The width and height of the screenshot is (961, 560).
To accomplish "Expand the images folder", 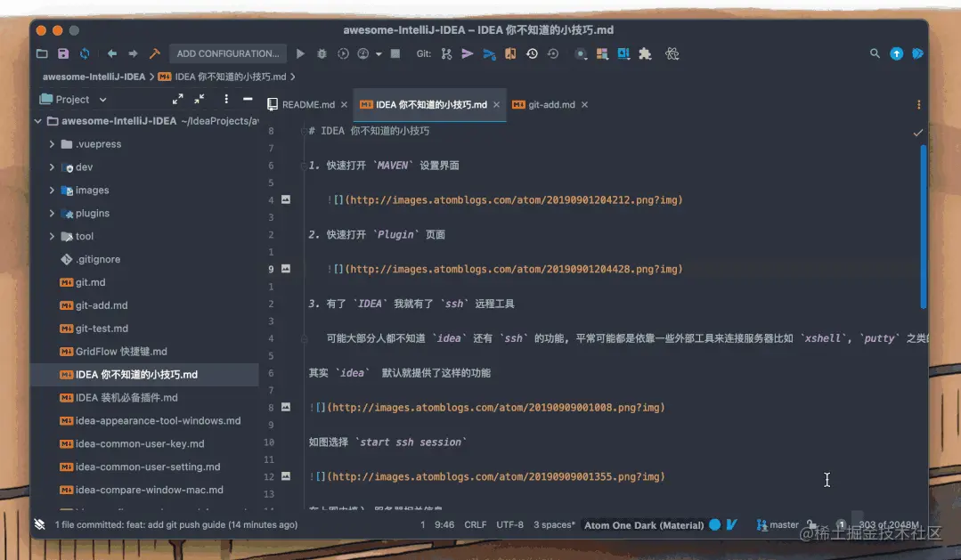I will click(x=52, y=191).
